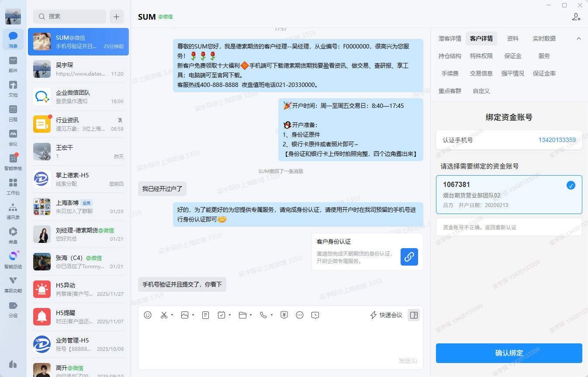588x377 pixels.
Task: Open the 日程 calendar
Action: [x=13, y=113]
